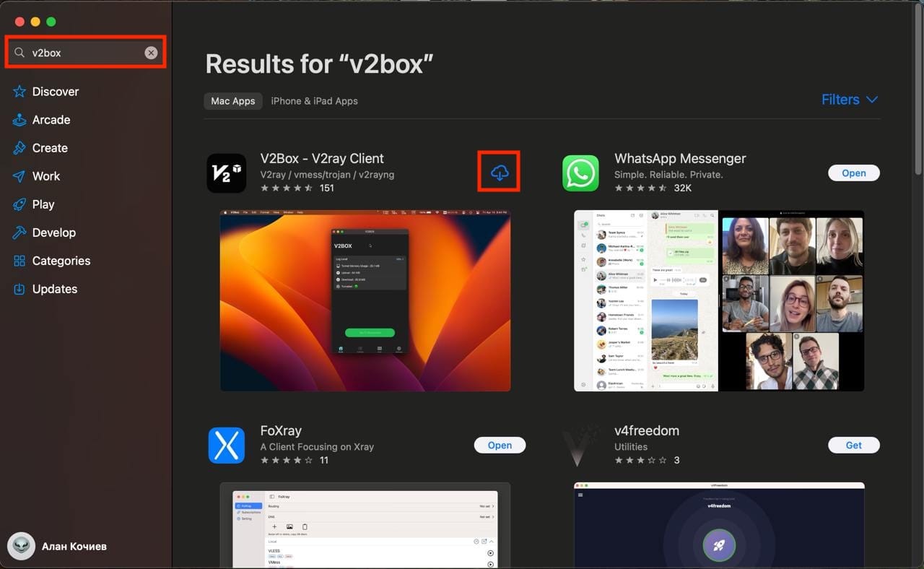Click Get button for v4freedom

coord(853,446)
